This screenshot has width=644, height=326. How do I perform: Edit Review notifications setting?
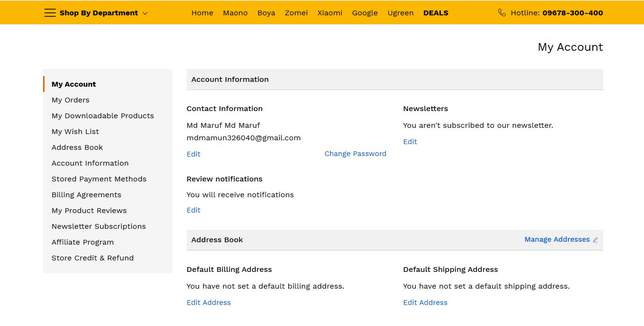point(193,210)
